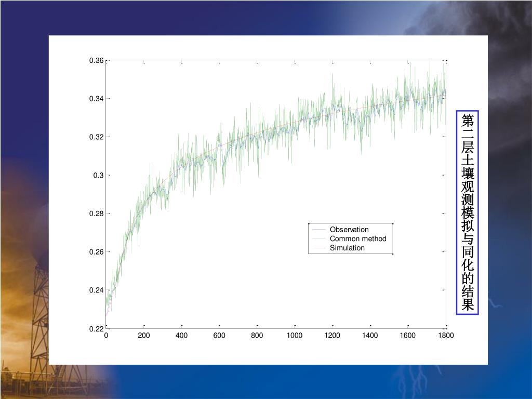Click the 1800 x-axis tick label

click(x=445, y=336)
